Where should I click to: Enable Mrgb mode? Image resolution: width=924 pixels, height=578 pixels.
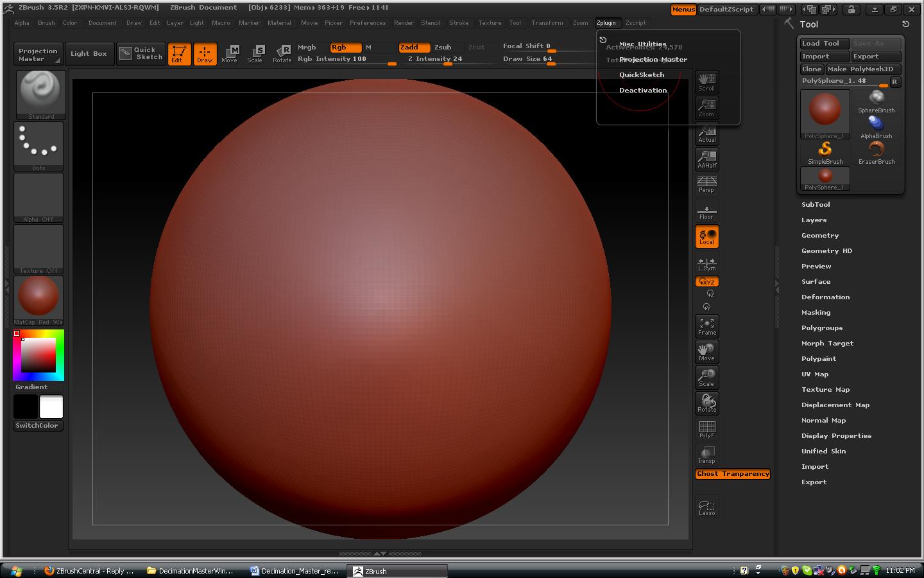(312, 48)
